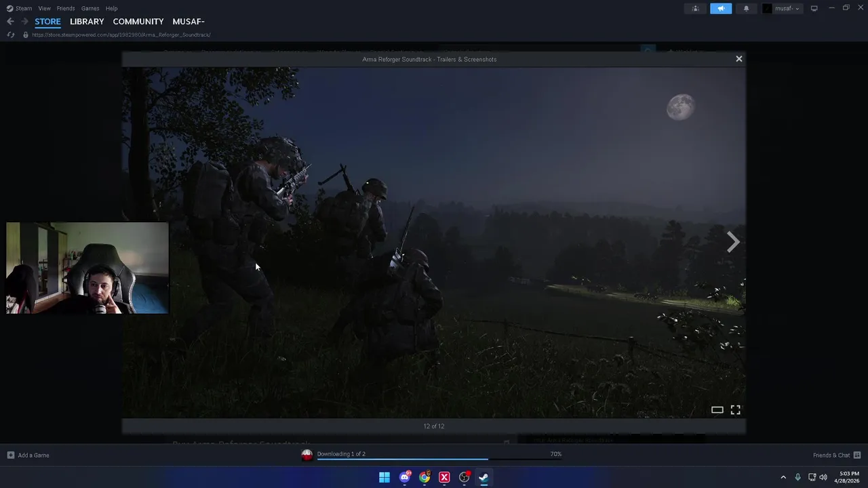Switch screenshot viewer to theater mode
Screen dimensions: 868x488
pyautogui.click(x=717, y=410)
